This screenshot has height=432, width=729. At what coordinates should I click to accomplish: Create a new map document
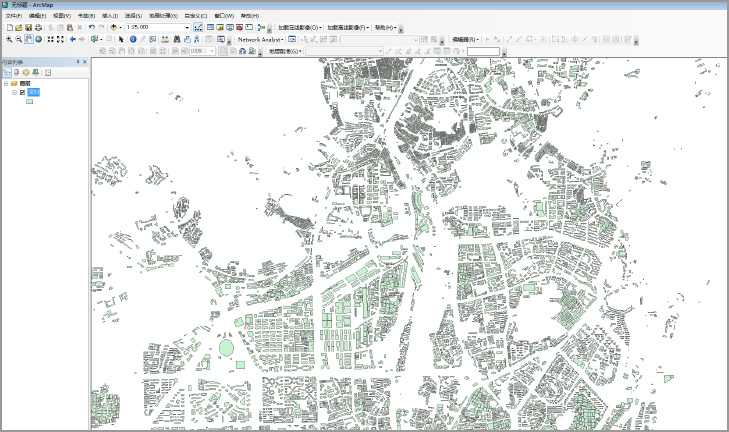pos(10,28)
